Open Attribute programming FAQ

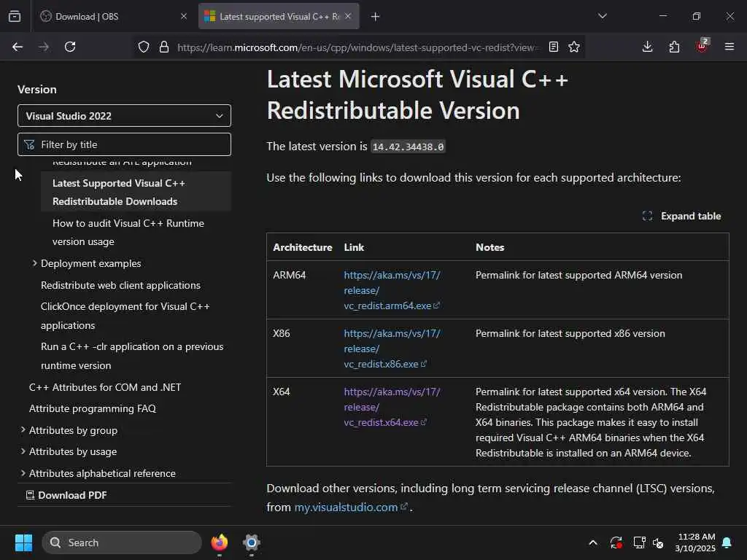tap(93, 408)
